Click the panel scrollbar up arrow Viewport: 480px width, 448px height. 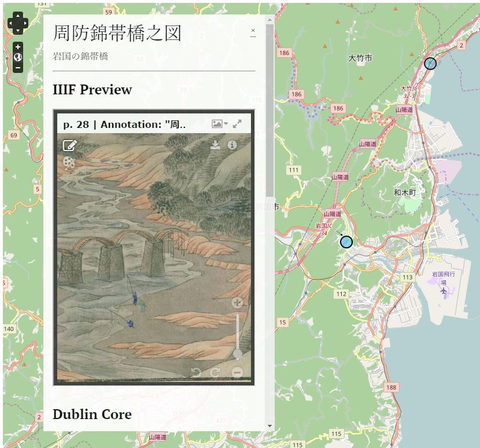point(269,20)
